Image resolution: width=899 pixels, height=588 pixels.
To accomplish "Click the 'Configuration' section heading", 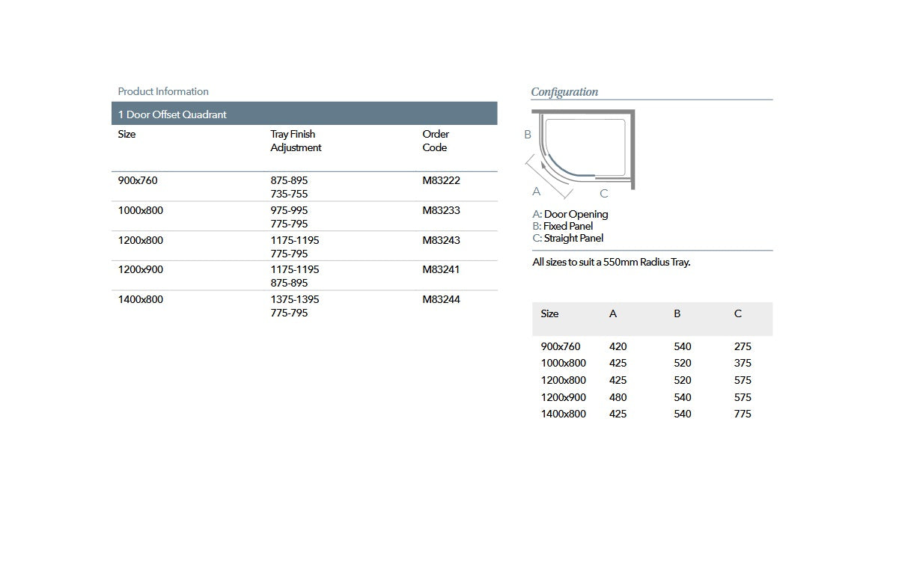I will coord(564,92).
